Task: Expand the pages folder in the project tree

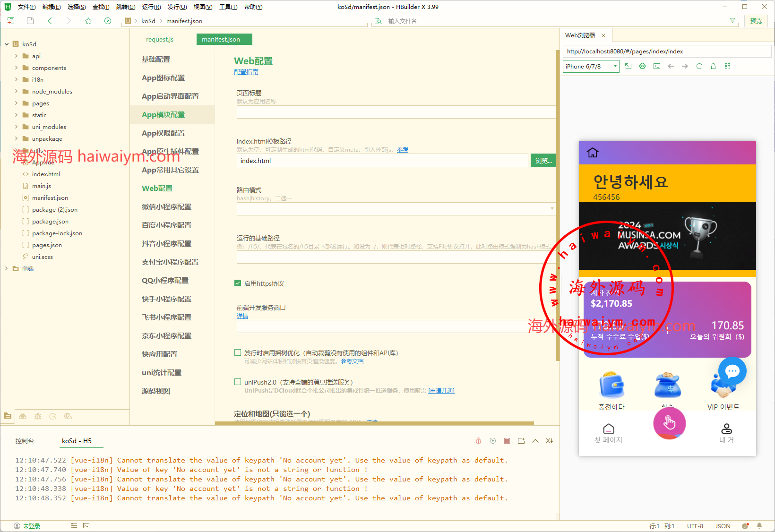Action: 17,103
